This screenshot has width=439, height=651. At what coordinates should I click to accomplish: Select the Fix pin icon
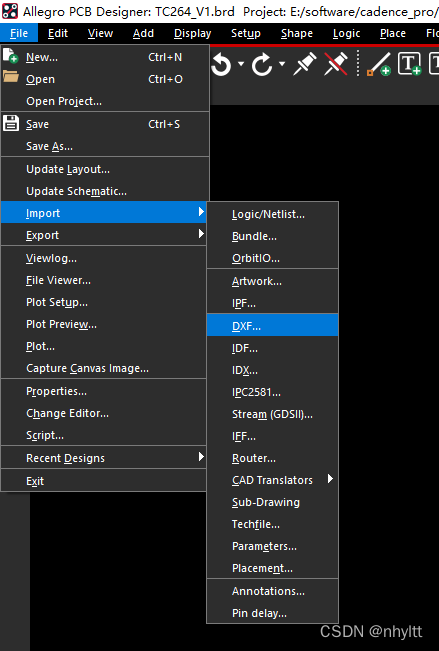point(304,64)
